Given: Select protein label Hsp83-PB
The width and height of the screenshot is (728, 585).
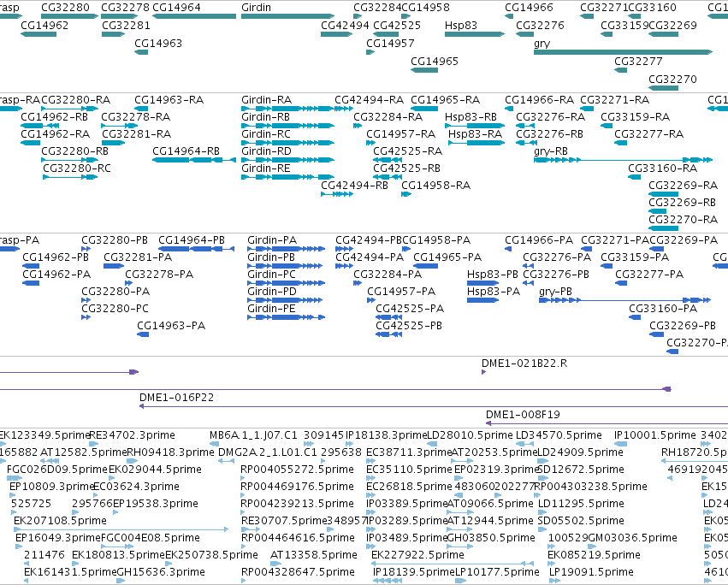Looking at the screenshot, I should click(493, 275).
